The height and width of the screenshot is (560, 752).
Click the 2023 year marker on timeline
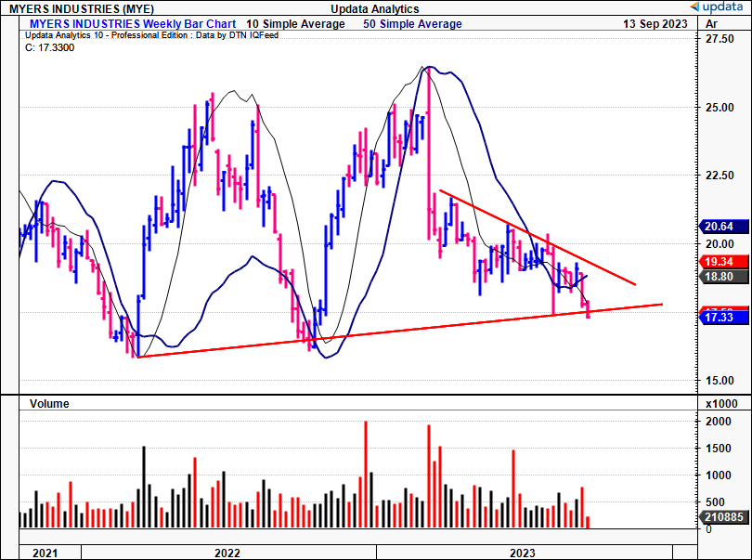point(523,553)
